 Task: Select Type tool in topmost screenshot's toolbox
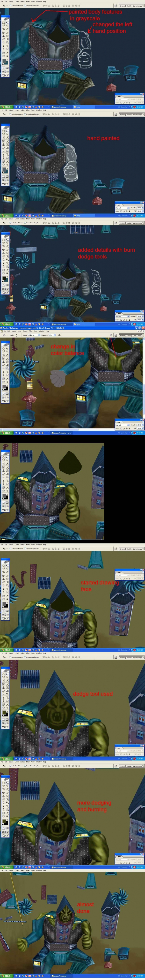(7, 46)
